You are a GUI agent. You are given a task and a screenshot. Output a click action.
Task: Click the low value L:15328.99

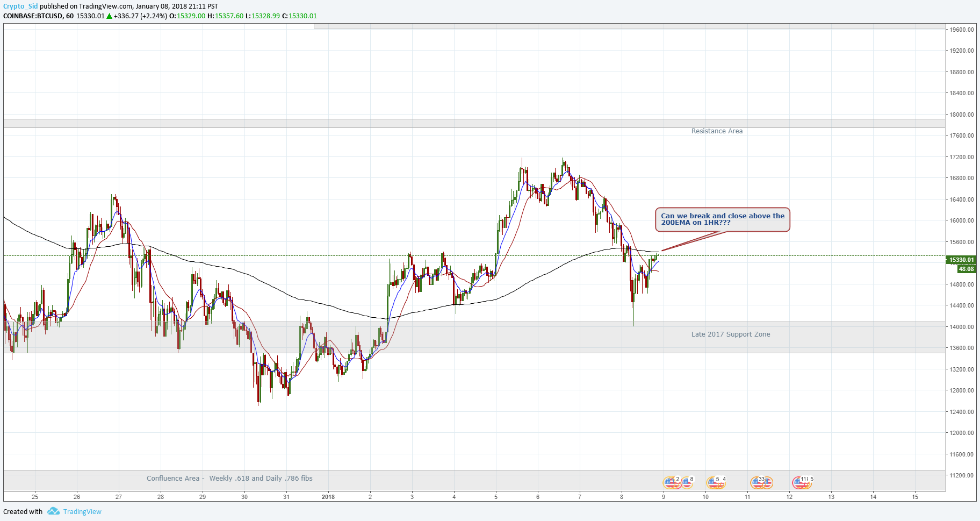(263, 16)
